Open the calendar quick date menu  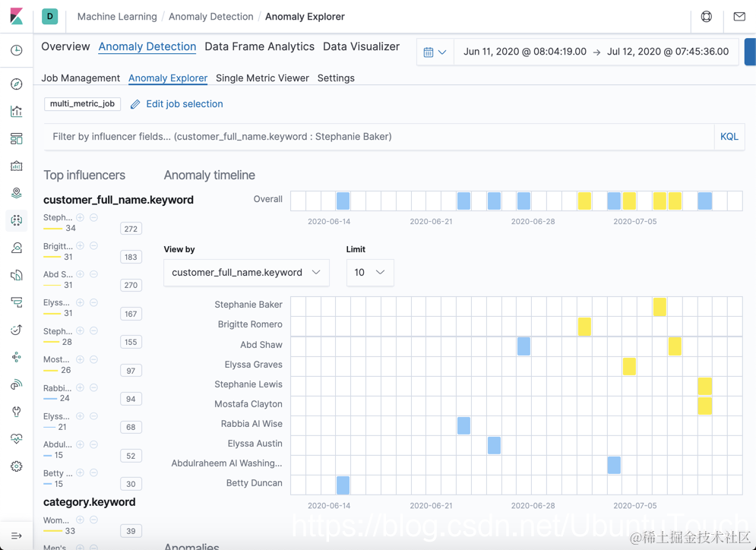435,52
